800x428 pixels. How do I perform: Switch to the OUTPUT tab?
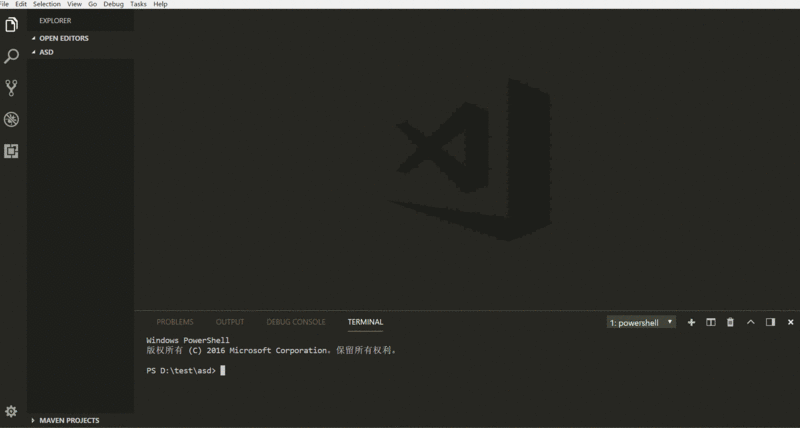pos(230,322)
